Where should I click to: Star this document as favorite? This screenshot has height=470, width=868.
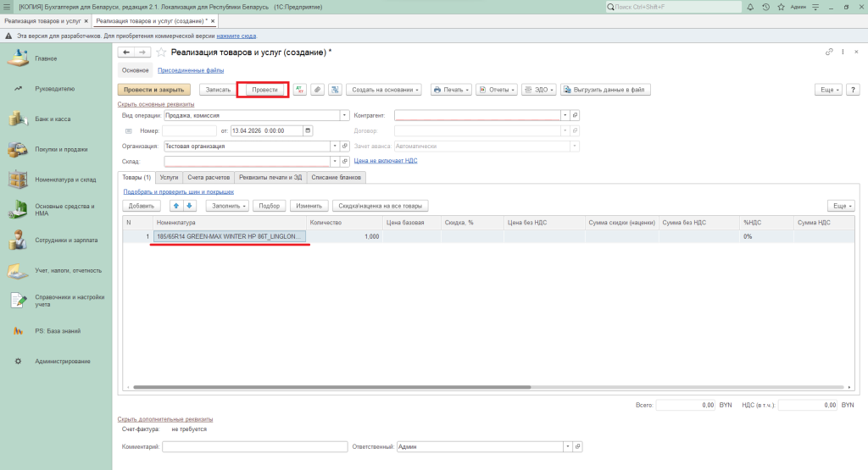(x=161, y=53)
